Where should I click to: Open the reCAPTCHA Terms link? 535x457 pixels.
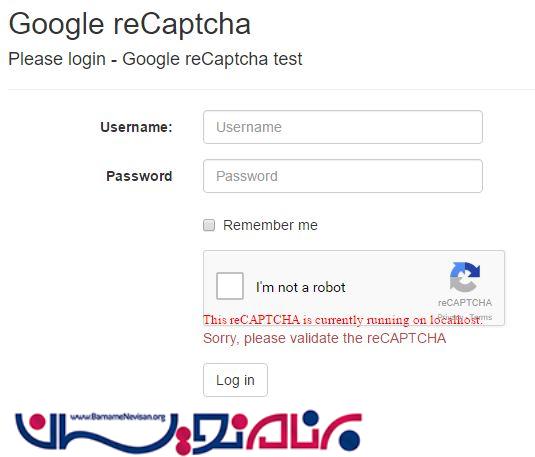(x=481, y=317)
